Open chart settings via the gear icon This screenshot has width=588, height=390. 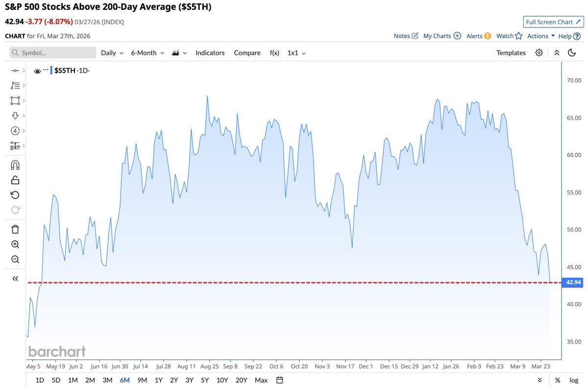(539, 52)
